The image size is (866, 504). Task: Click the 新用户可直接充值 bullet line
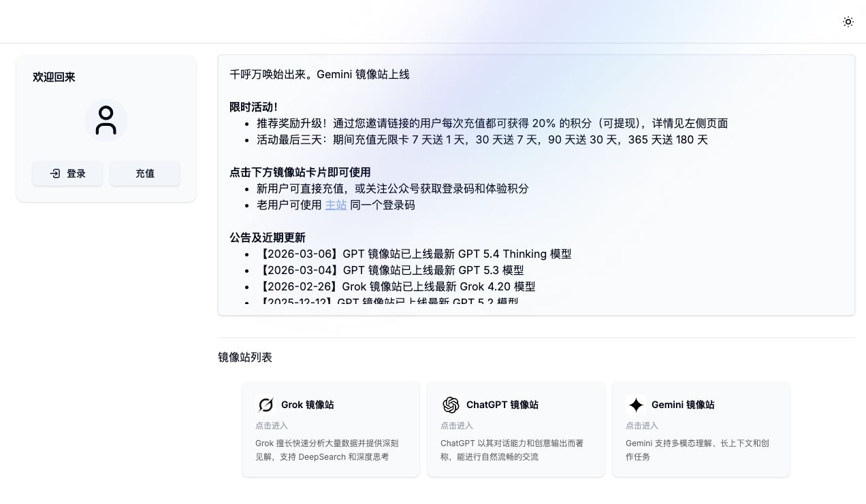click(393, 188)
